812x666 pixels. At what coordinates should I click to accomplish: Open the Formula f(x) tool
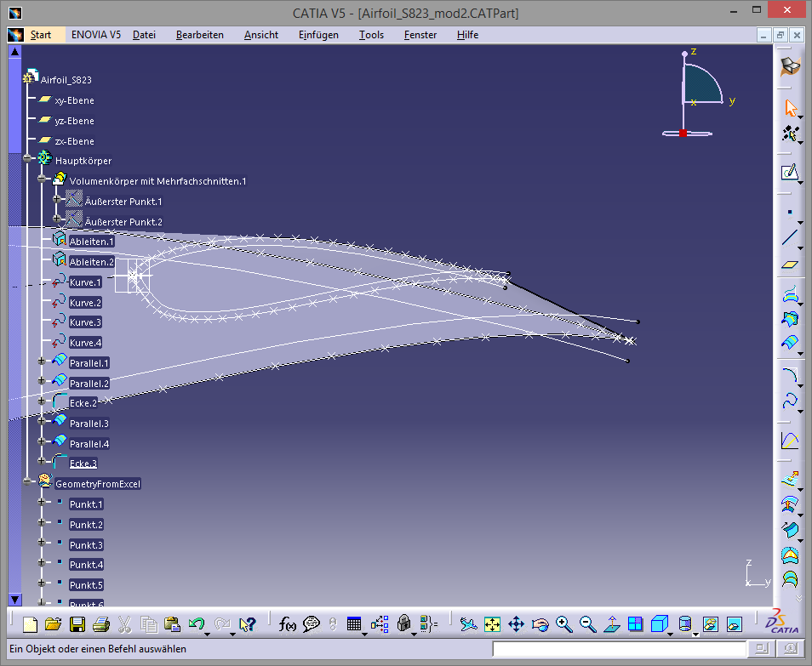coord(288,624)
